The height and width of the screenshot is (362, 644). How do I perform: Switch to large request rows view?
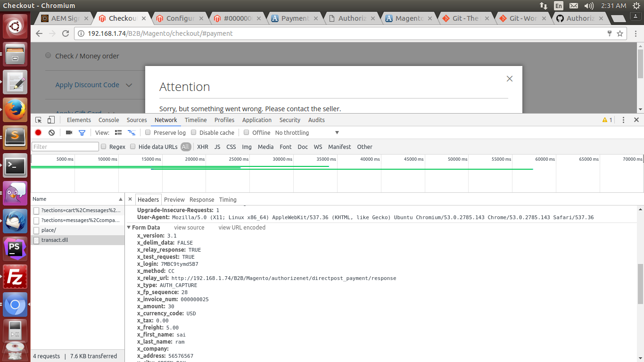coord(118,133)
